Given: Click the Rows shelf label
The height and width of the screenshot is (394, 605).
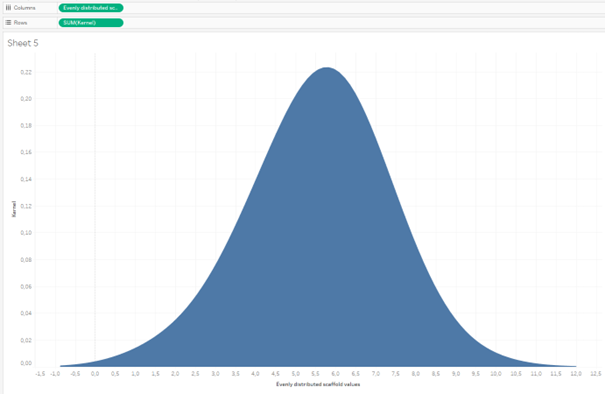Looking at the screenshot, I should pyautogui.click(x=20, y=23).
